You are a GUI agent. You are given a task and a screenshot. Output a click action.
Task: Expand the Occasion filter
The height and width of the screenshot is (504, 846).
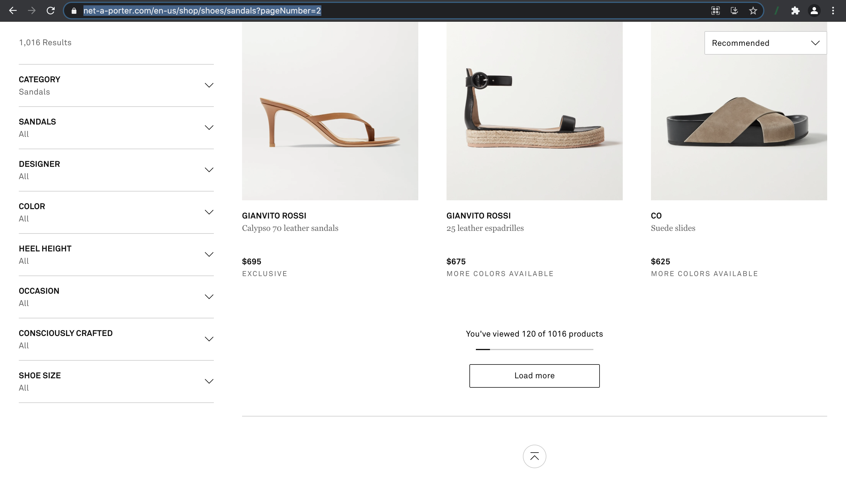pos(116,297)
